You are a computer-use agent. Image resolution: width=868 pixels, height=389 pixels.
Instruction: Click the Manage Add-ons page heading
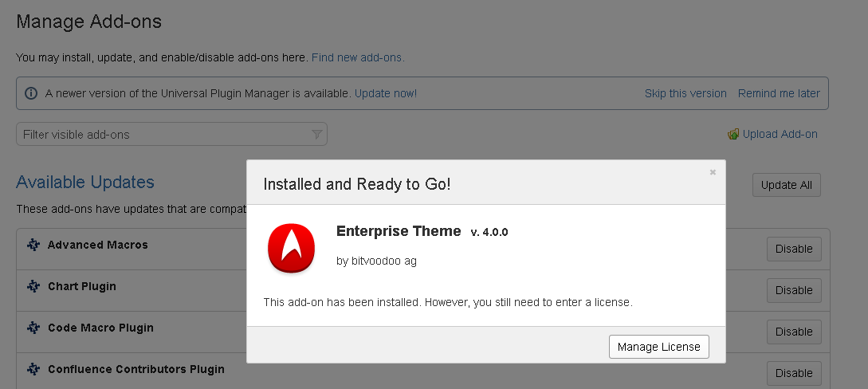[89, 22]
